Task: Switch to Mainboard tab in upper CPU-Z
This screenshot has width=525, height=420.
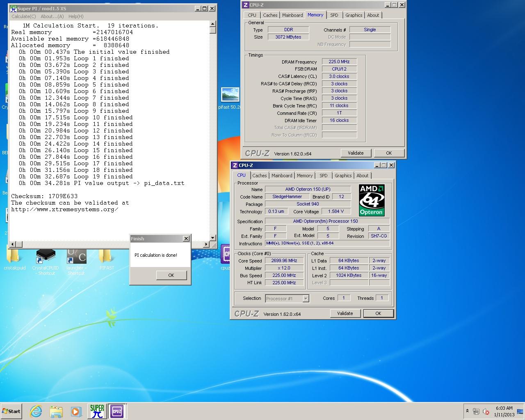Action: click(292, 15)
